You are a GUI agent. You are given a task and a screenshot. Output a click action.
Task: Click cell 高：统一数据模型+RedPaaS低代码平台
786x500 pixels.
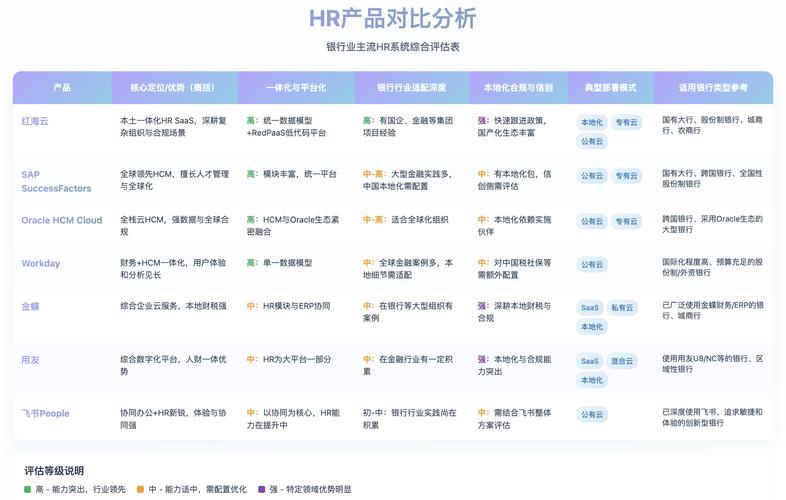pyautogui.click(x=286, y=127)
